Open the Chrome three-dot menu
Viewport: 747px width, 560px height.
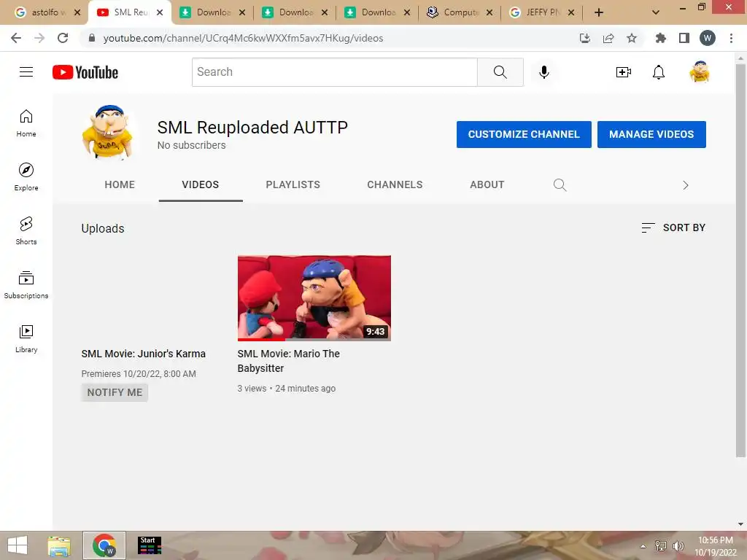[x=731, y=38]
